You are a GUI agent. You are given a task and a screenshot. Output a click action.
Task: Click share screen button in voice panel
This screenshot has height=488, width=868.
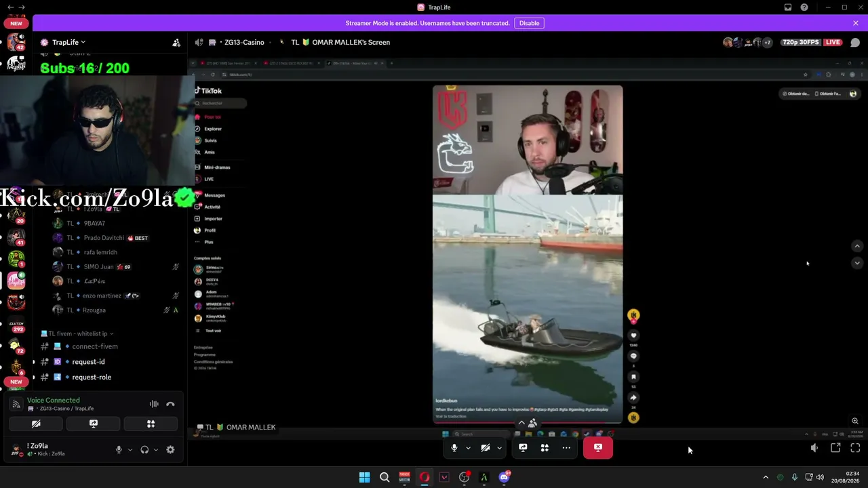94,424
